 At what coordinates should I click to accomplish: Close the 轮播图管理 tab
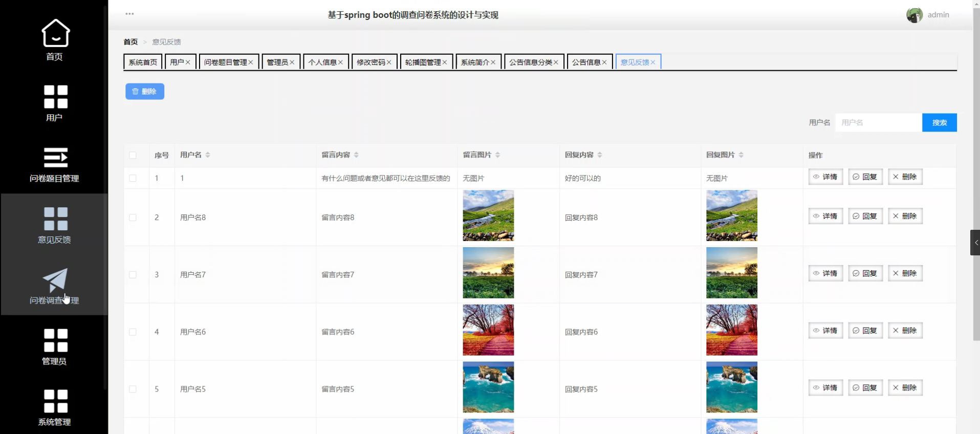tap(445, 62)
